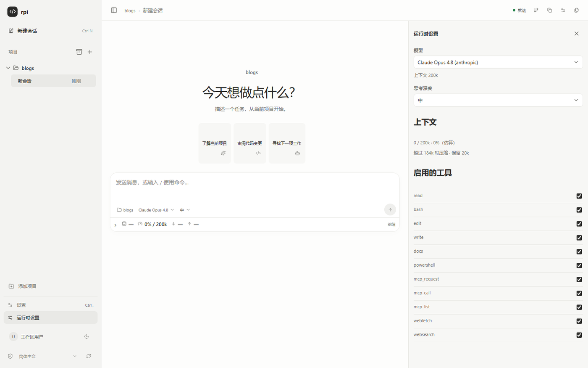Toggle dark mode with moon icon

click(x=87, y=336)
